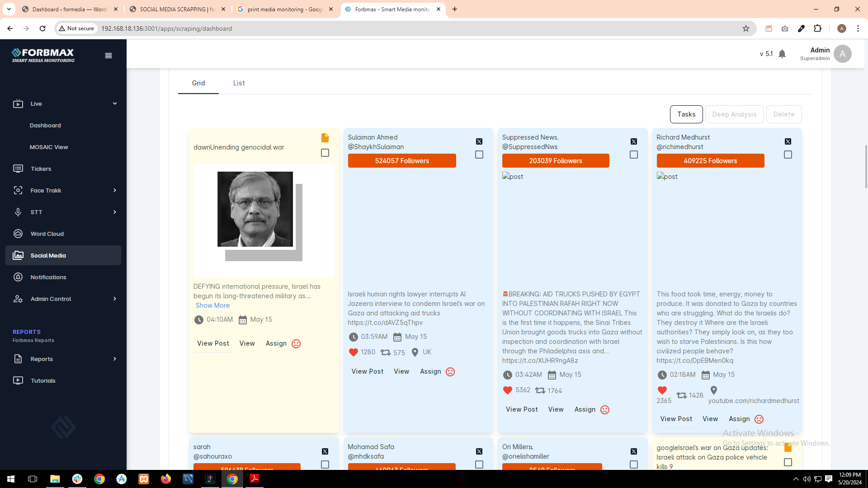
Task: Select checkbox on dawn Unending genocidal war card
Action: coord(325,153)
